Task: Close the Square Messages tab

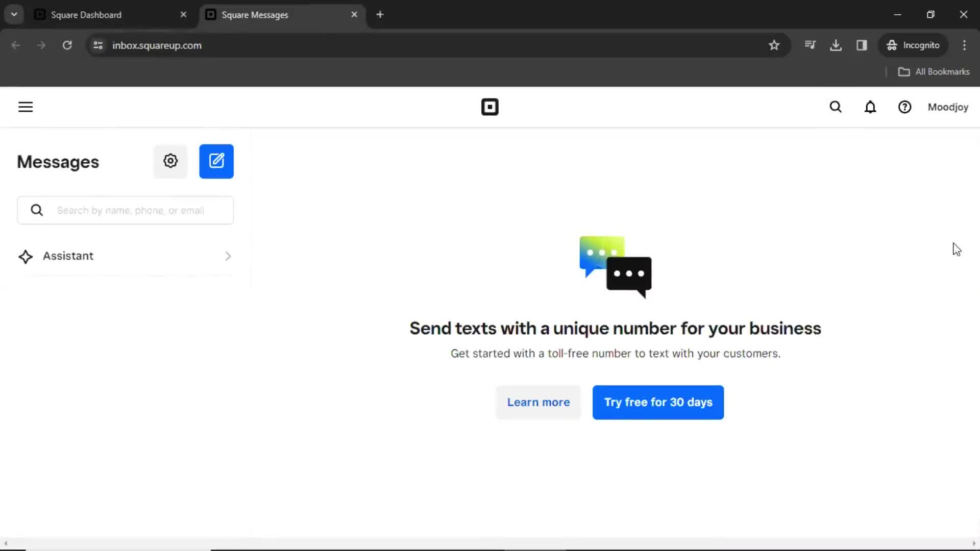Action: tap(354, 15)
